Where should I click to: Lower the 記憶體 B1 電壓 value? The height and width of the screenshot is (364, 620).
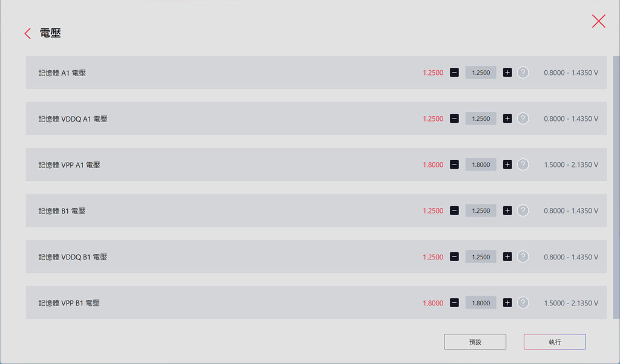coord(454,210)
